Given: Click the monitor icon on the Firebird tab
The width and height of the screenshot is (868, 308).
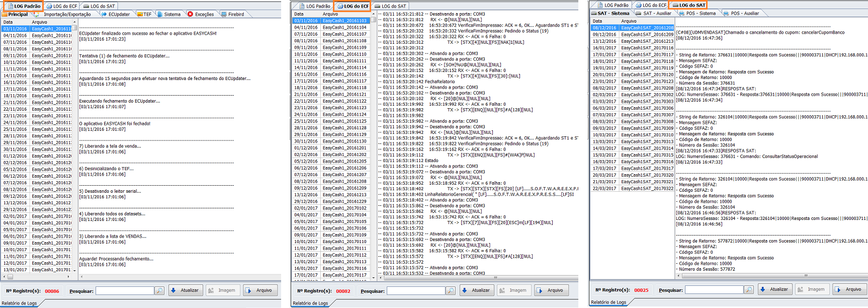Looking at the screenshot, I should tap(224, 14).
